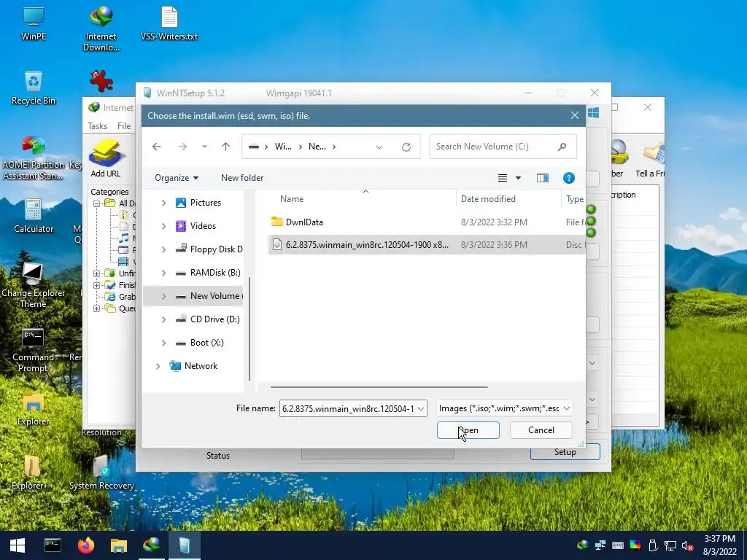This screenshot has height=560, width=747.
Task: Open Change Explorer Theme shortcut
Action: (33, 286)
